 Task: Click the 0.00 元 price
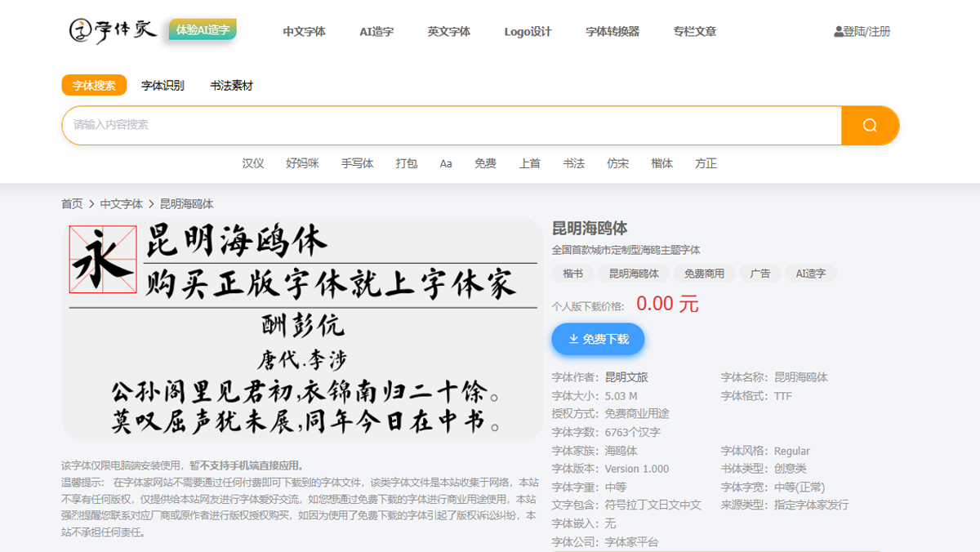coord(667,304)
